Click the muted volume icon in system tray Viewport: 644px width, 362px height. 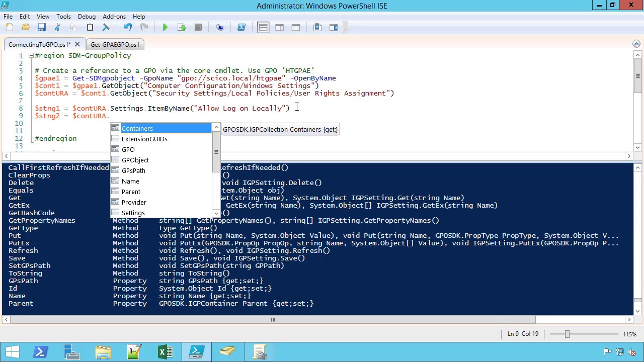click(x=631, y=352)
